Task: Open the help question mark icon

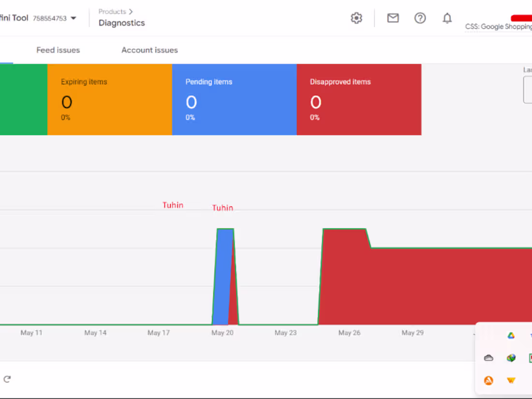Action: [x=420, y=18]
